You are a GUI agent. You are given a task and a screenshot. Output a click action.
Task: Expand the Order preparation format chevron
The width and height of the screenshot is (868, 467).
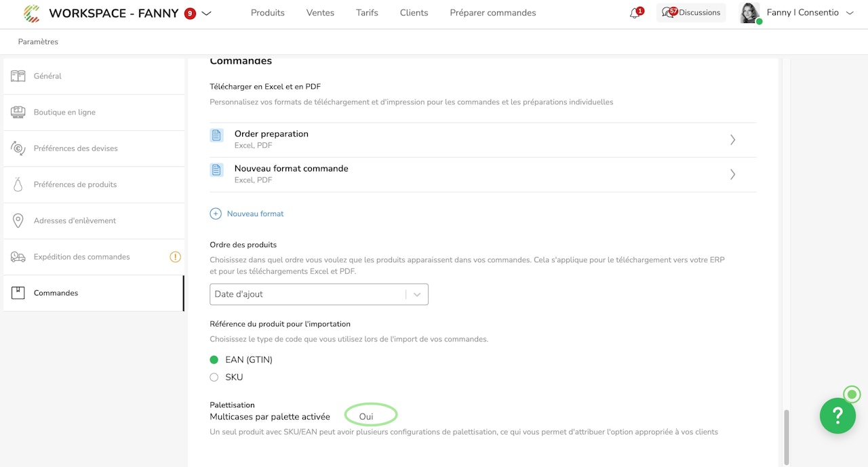[x=732, y=140]
